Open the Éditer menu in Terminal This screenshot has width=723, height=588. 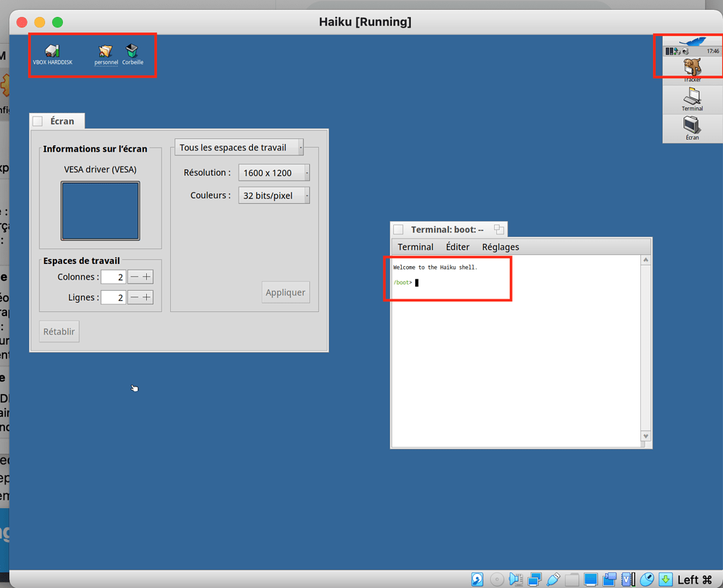[458, 246]
